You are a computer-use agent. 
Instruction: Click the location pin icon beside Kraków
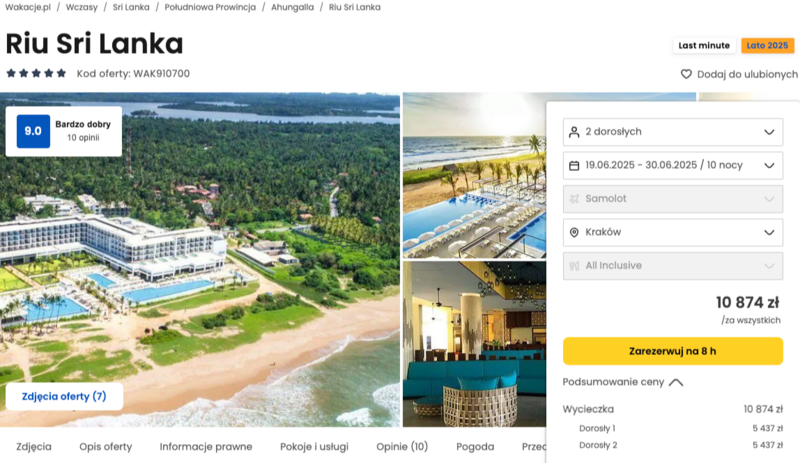point(574,233)
